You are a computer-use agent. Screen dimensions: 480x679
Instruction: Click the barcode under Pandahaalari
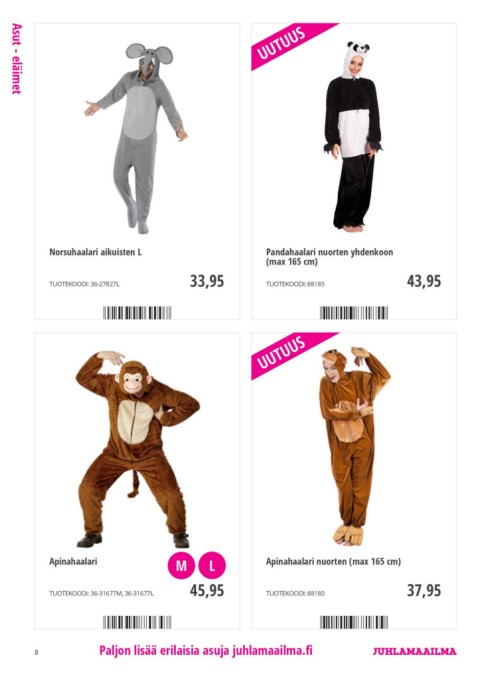tap(354, 313)
